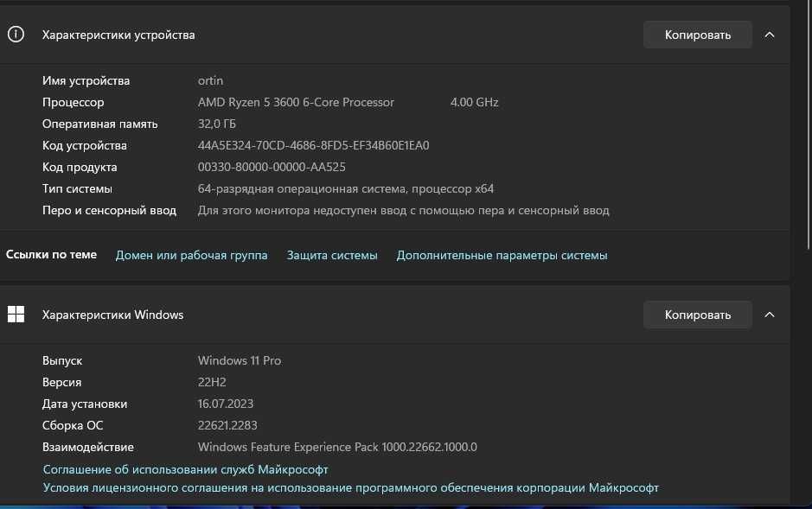Viewport: 812px width, 509px height.
Task: Click the Взаимодействие label
Action: point(88,447)
